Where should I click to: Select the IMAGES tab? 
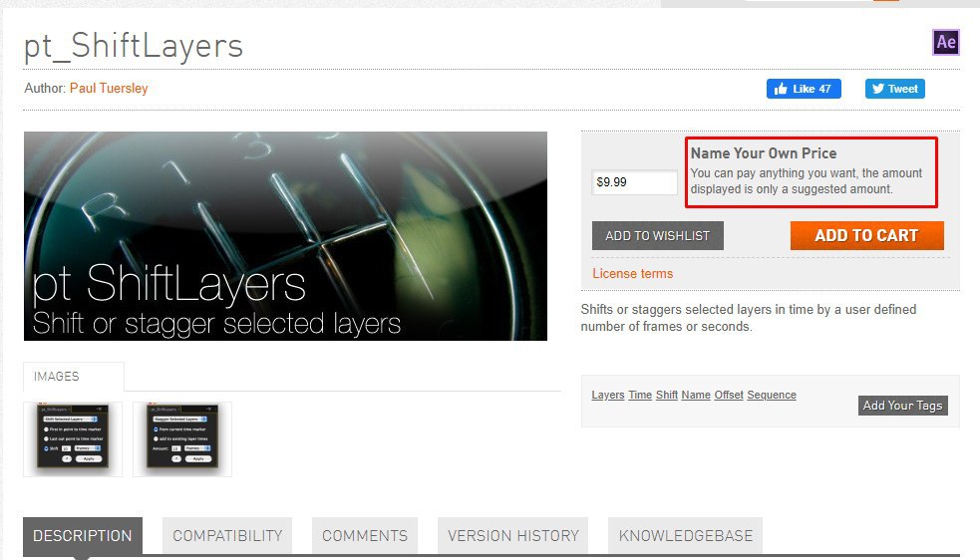(x=74, y=377)
